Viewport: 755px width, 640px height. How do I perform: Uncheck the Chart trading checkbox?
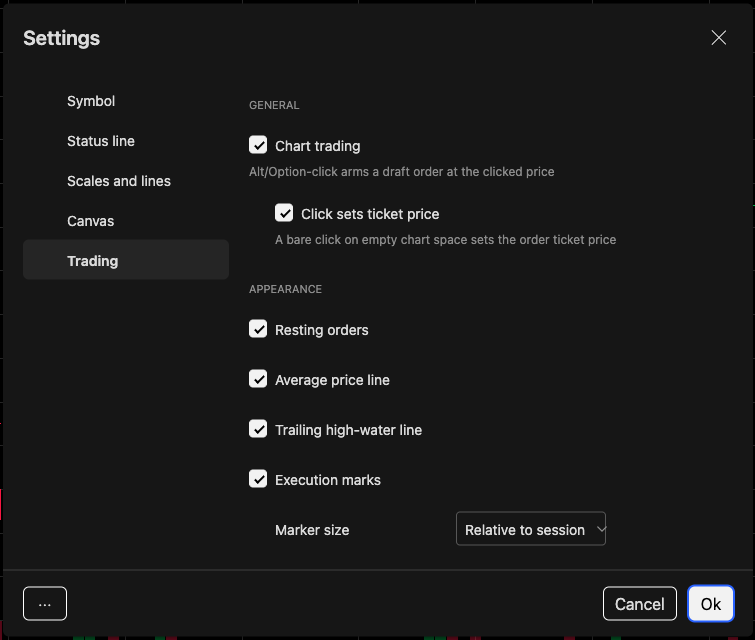point(258,145)
